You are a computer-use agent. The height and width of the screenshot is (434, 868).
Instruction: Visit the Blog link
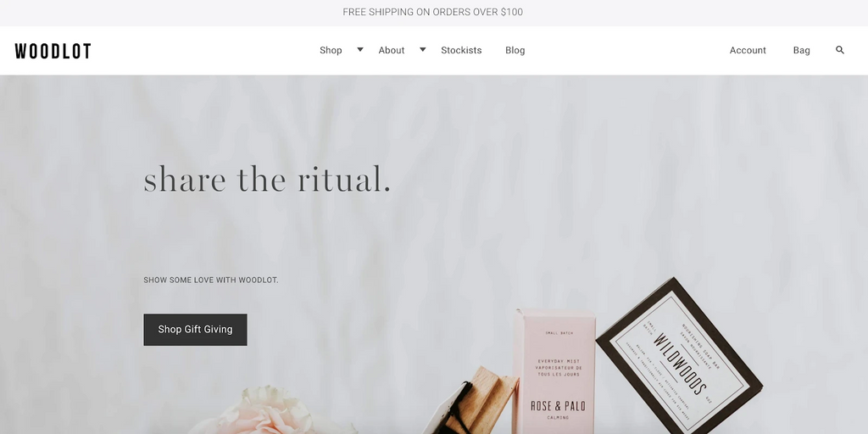(515, 50)
